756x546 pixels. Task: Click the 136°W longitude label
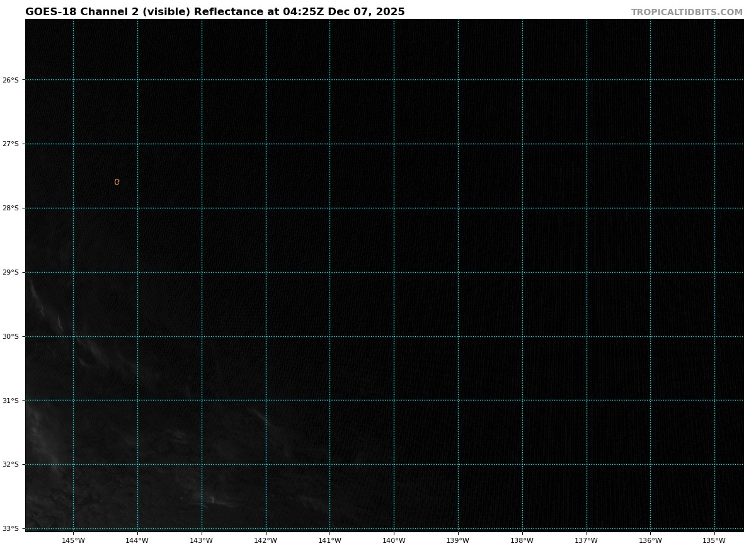tap(650, 540)
